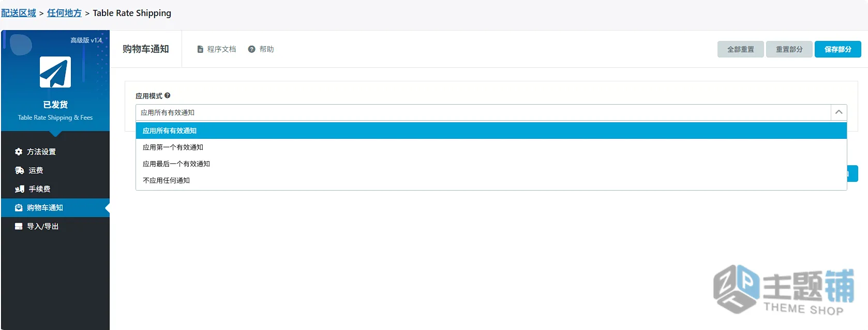Click the document icon beside 程序文档

click(200, 49)
